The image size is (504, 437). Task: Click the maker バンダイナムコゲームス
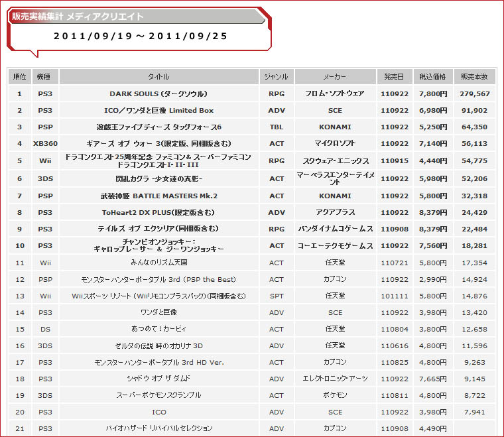335,229
